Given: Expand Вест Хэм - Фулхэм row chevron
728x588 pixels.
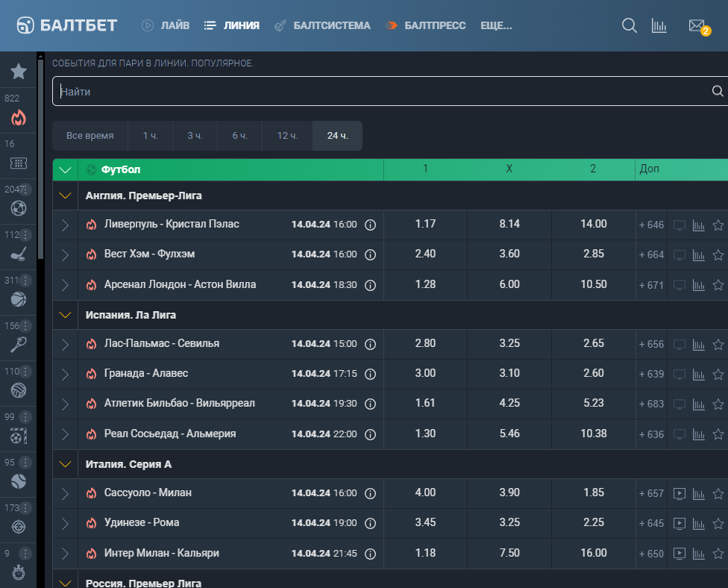Looking at the screenshot, I should 66,255.
